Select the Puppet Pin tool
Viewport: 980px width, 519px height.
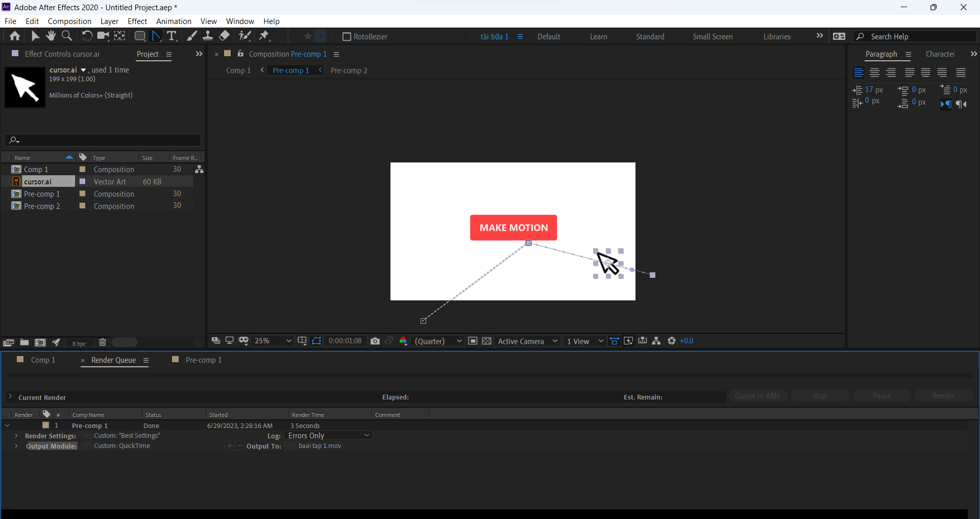(264, 36)
